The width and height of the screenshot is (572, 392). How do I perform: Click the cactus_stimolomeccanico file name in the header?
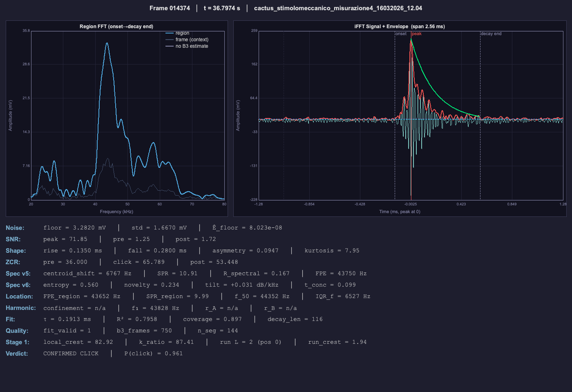pos(338,8)
